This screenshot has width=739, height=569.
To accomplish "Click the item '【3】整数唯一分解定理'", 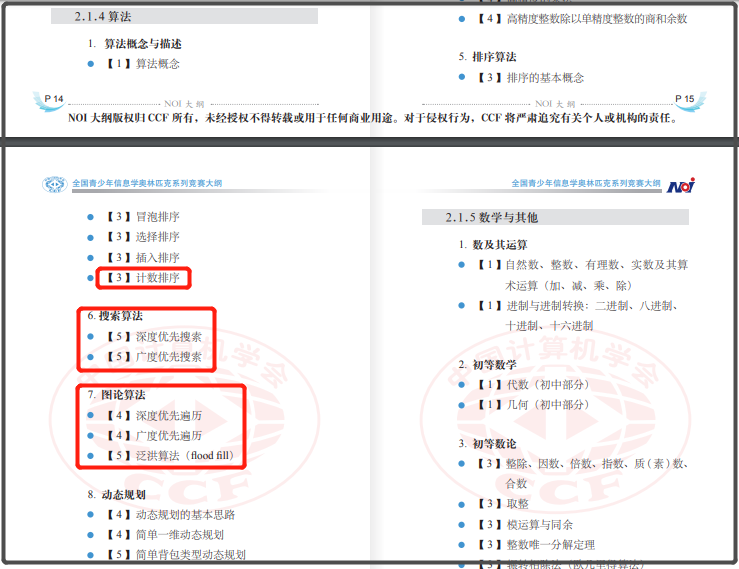I will pos(536,545).
